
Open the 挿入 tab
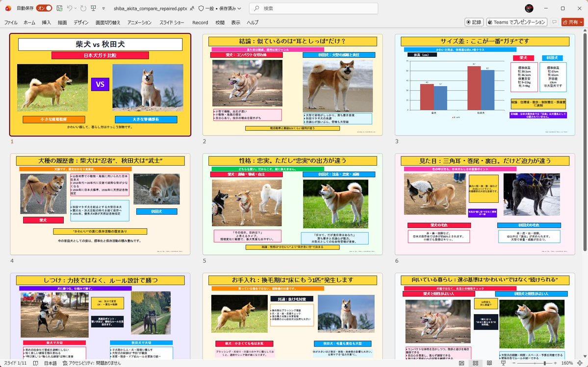tap(47, 23)
